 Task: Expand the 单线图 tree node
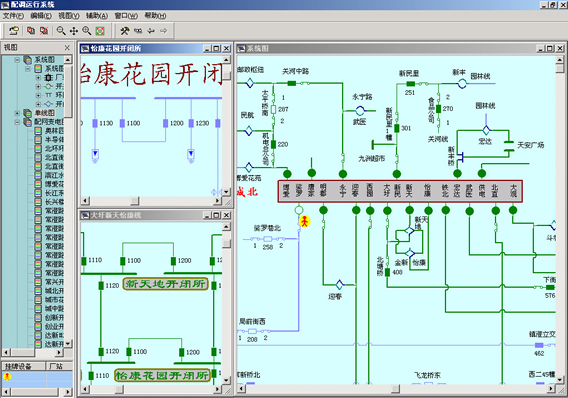pos(17,113)
